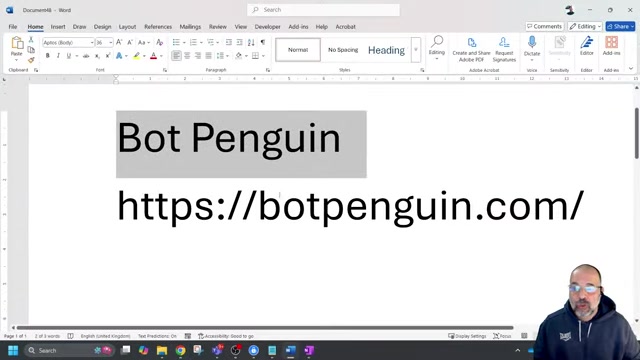This screenshot has height=360, width=640.
Task: Open the Insert tab
Action: [58, 27]
